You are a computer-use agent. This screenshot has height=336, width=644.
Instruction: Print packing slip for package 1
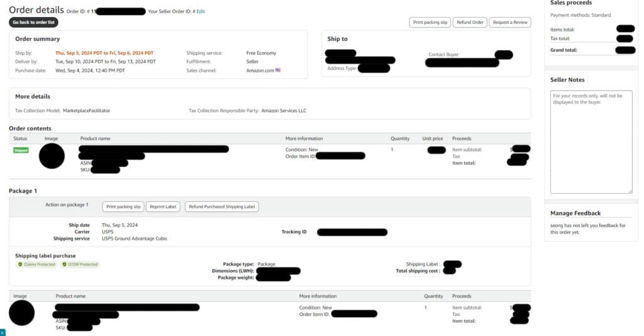tap(124, 206)
